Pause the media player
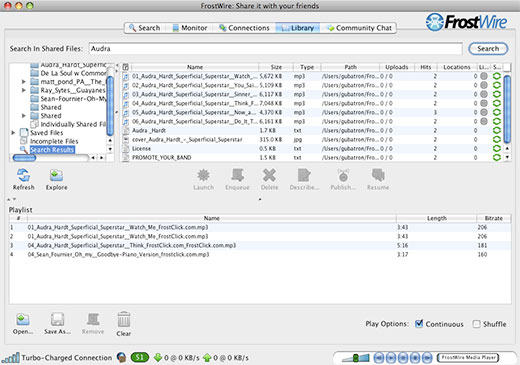 (x=403, y=358)
